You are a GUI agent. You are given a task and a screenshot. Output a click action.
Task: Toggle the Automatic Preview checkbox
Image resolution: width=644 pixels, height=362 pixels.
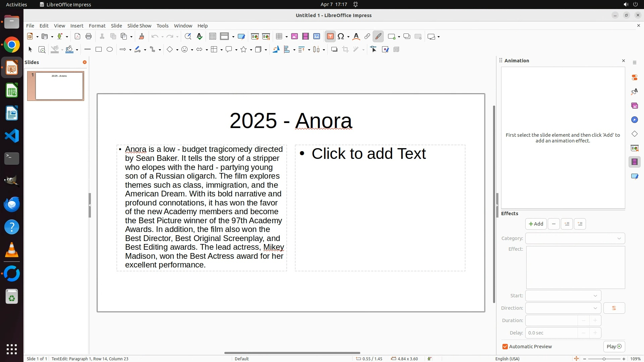coord(505,347)
